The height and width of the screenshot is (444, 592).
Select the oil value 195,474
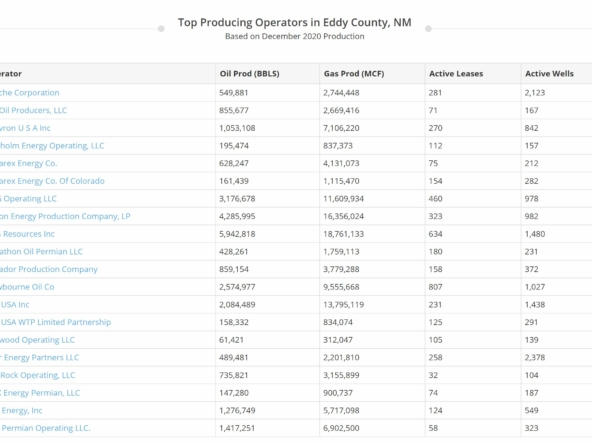click(x=234, y=146)
